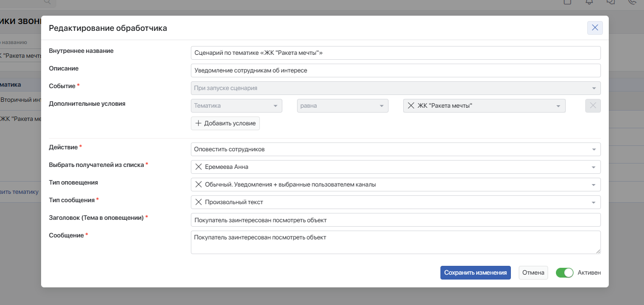Expand the ЖК "Ракета мечты" value dropdown arrow
This screenshot has height=305, width=644.
pos(558,106)
